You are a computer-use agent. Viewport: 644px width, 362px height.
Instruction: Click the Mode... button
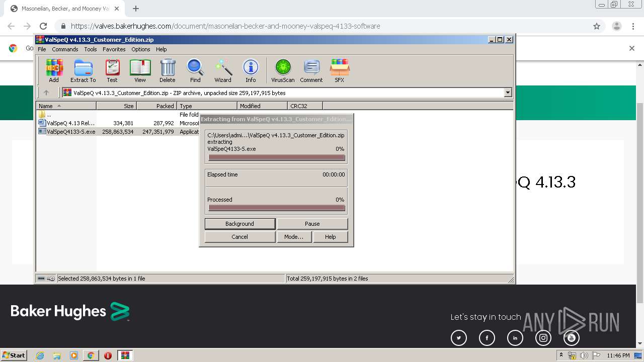(x=294, y=237)
